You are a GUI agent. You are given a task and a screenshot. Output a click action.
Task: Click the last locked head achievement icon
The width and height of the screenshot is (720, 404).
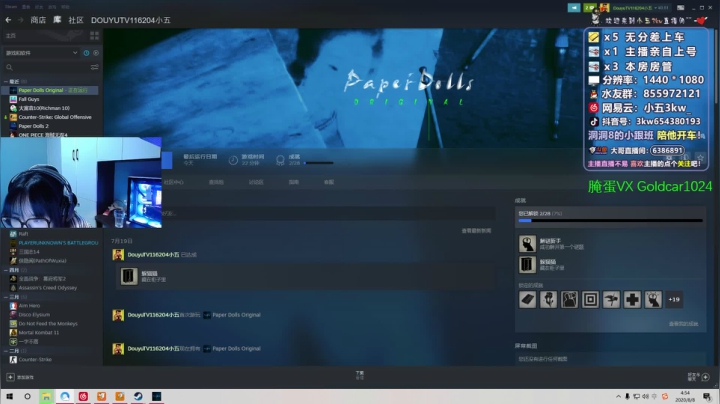(653, 299)
